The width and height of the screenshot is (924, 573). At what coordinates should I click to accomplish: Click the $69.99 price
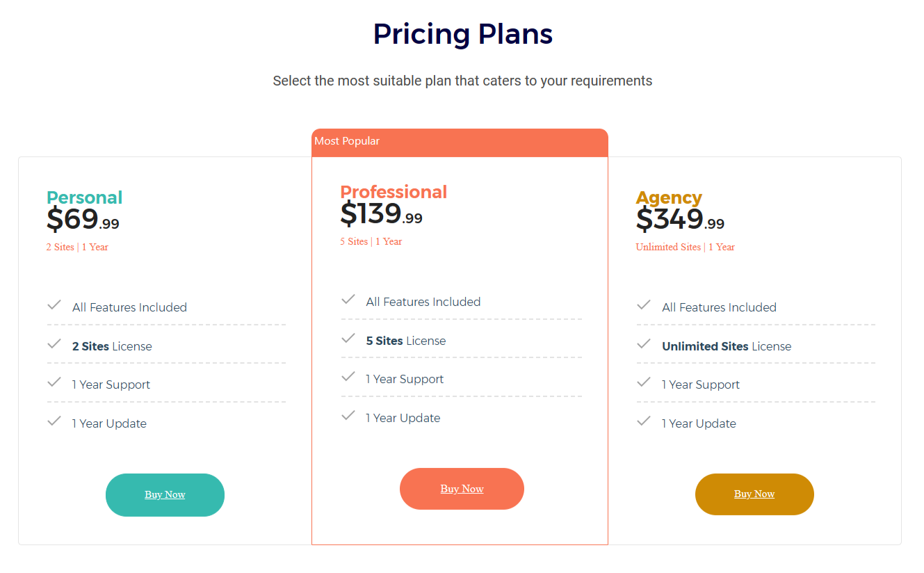click(83, 220)
